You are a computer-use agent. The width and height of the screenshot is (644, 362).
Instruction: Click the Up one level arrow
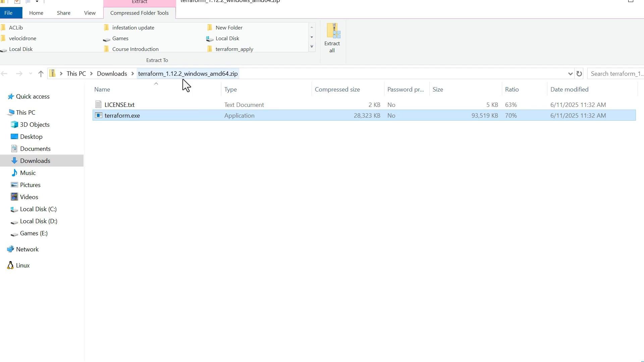pos(41,74)
